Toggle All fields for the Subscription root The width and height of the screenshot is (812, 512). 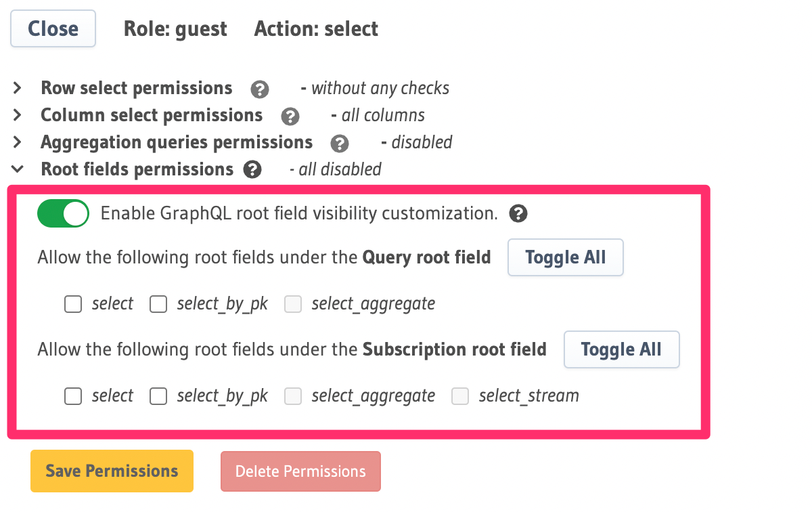tap(621, 349)
